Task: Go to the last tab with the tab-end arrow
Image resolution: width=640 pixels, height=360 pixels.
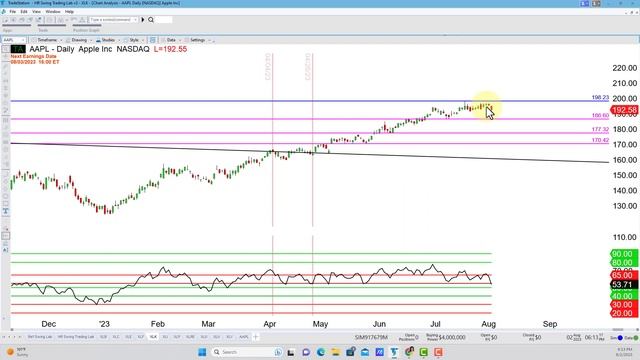Action: [x=20, y=337]
